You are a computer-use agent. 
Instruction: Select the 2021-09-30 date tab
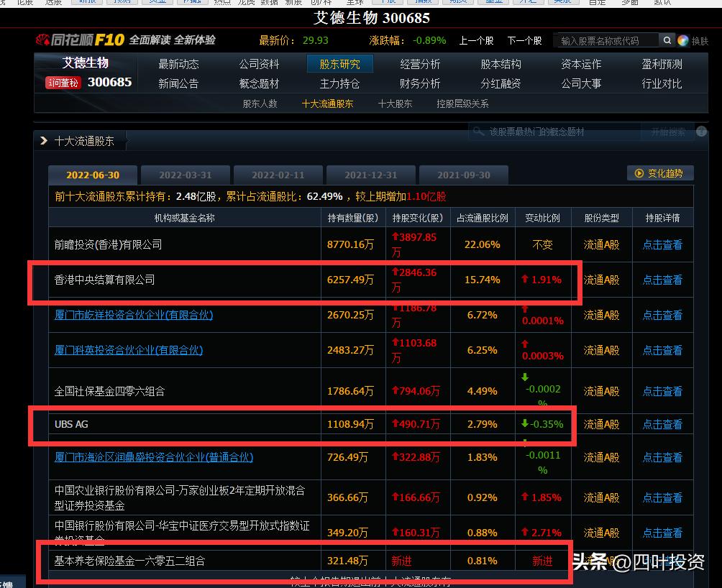pyautogui.click(x=464, y=175)
